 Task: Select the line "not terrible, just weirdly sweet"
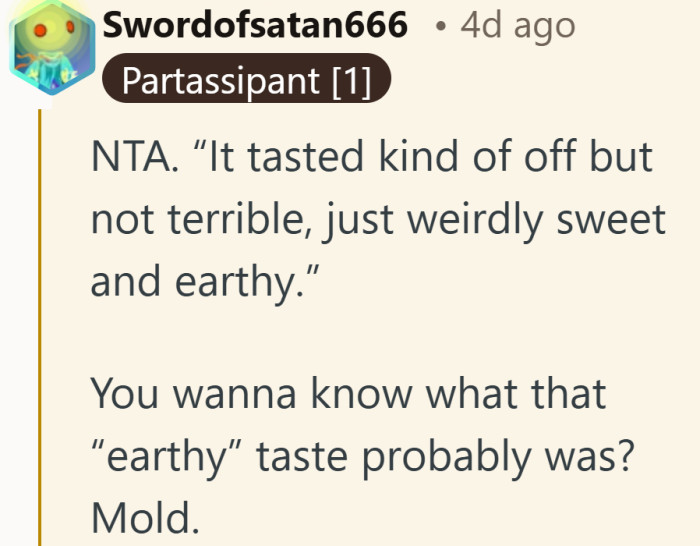click(x=379, y=220)
